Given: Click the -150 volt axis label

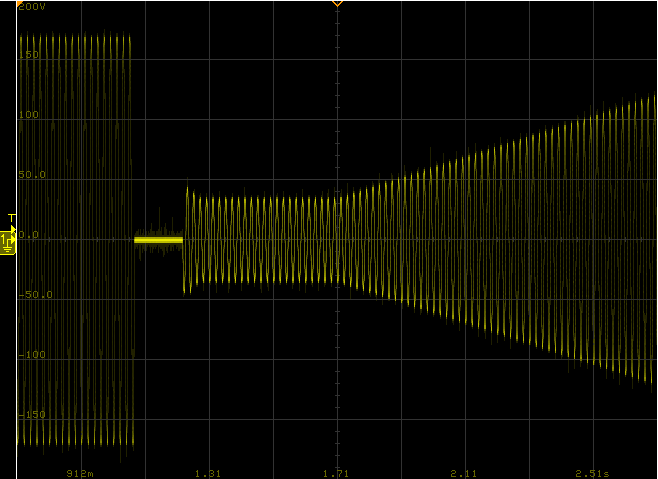Looking at the screenshot, I should pyautogui.click(x=31, y=415).
